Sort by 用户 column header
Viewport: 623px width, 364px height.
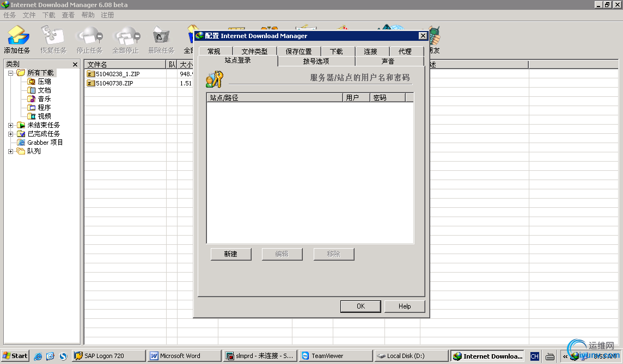coord(356,97)
